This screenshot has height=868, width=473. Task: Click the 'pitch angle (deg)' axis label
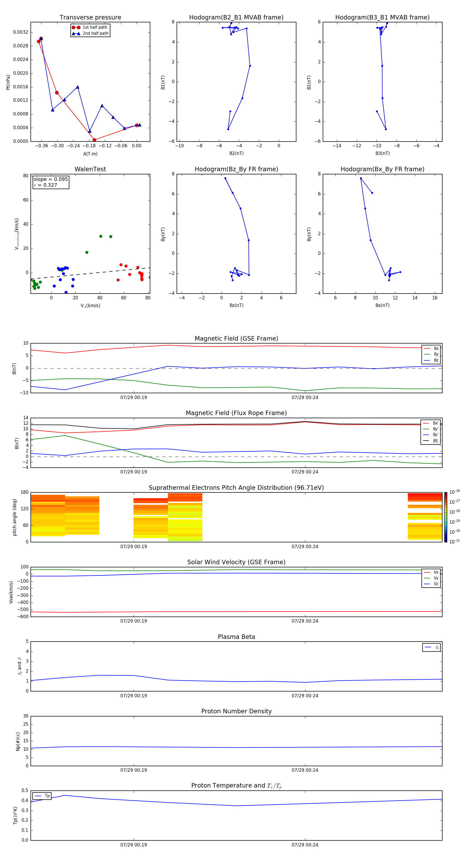pos(14,517)
